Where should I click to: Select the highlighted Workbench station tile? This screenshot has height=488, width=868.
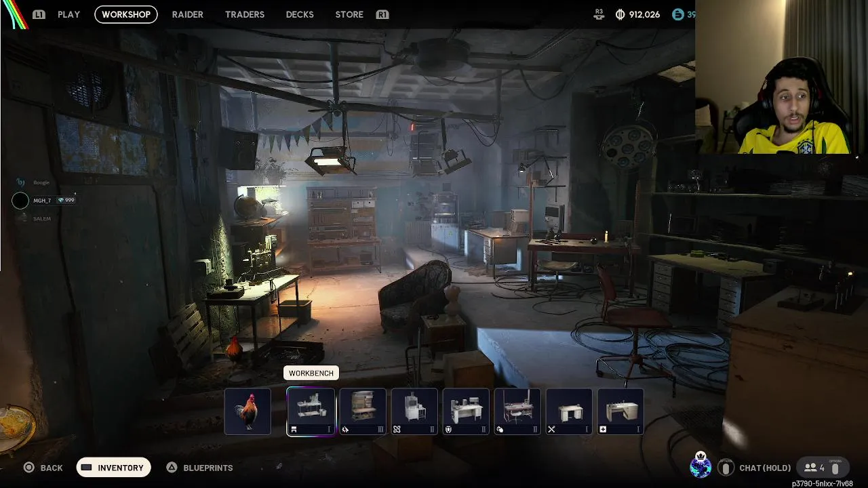coord(311,411)
